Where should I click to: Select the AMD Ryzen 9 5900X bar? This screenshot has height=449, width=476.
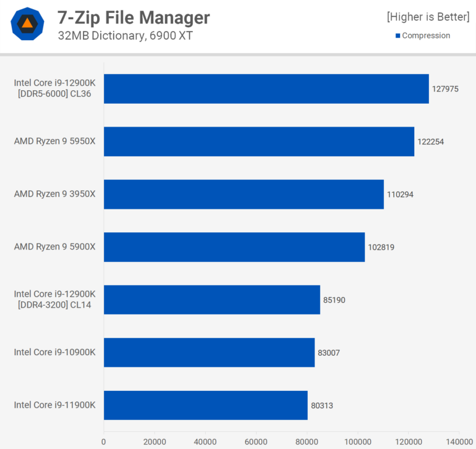tap(234, 247)
